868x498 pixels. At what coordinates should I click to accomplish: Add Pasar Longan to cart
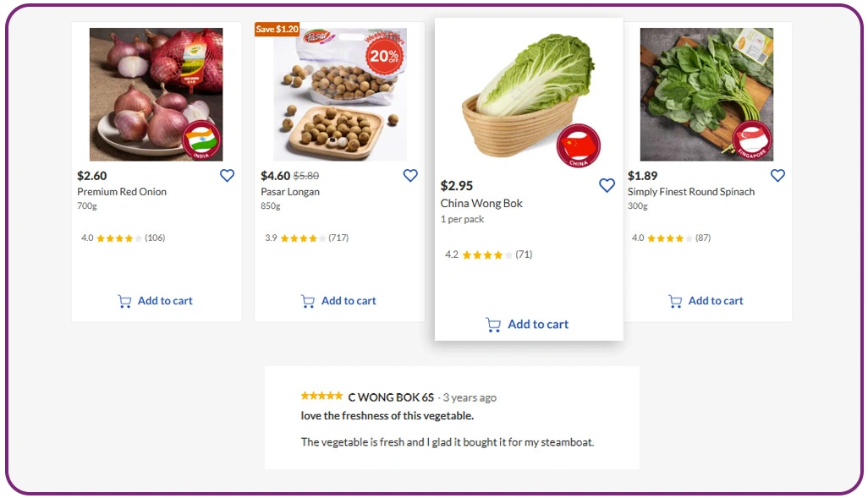(338, 300)
